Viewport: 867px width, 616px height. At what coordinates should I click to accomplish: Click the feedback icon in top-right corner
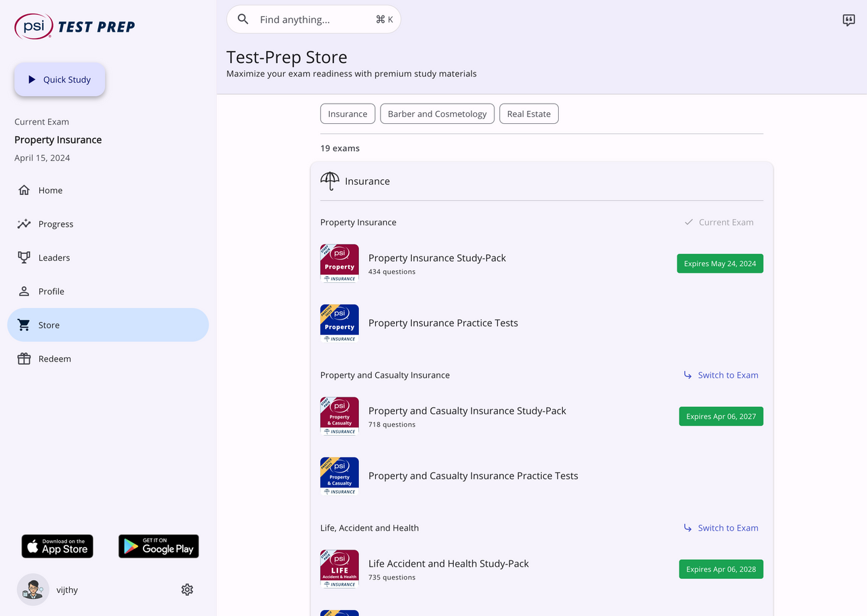849,20
